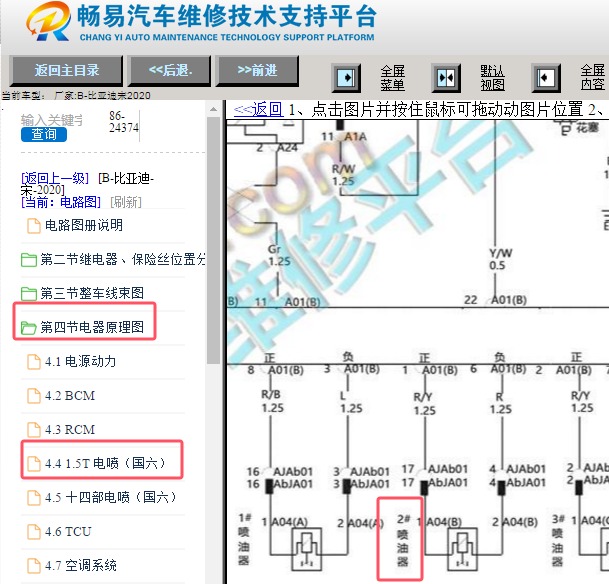
Task: Open the 4.6 TCU document
Action: 68,531
